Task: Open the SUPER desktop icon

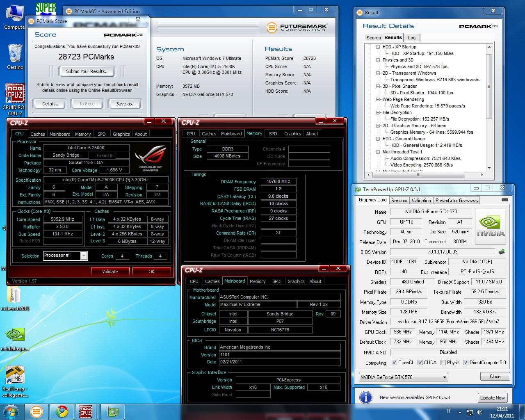Action: tap(46, 8)
